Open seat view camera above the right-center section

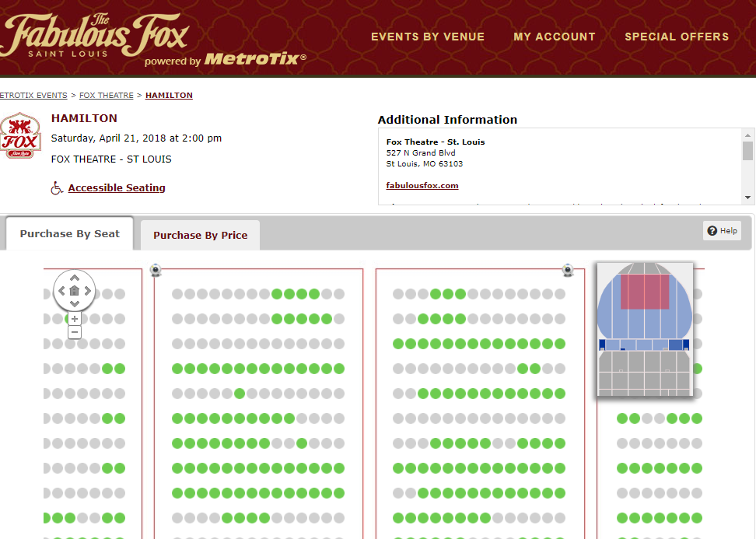click(568, 271)
